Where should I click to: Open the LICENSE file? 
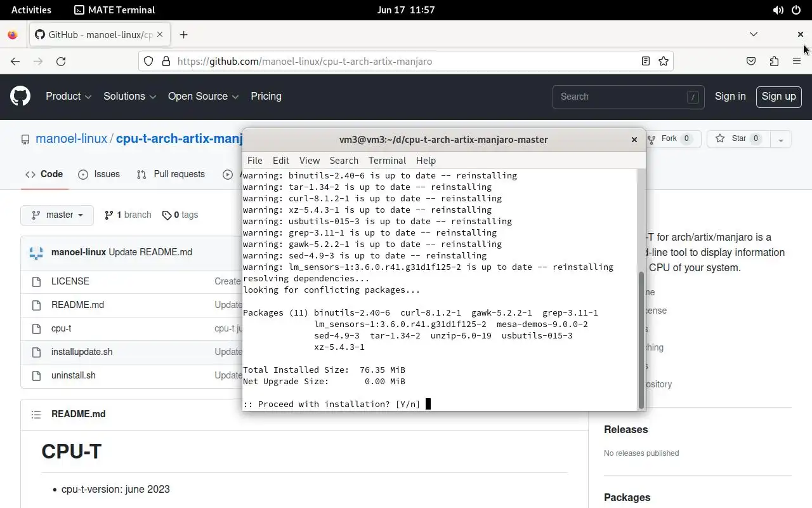(x=70, y=281)
